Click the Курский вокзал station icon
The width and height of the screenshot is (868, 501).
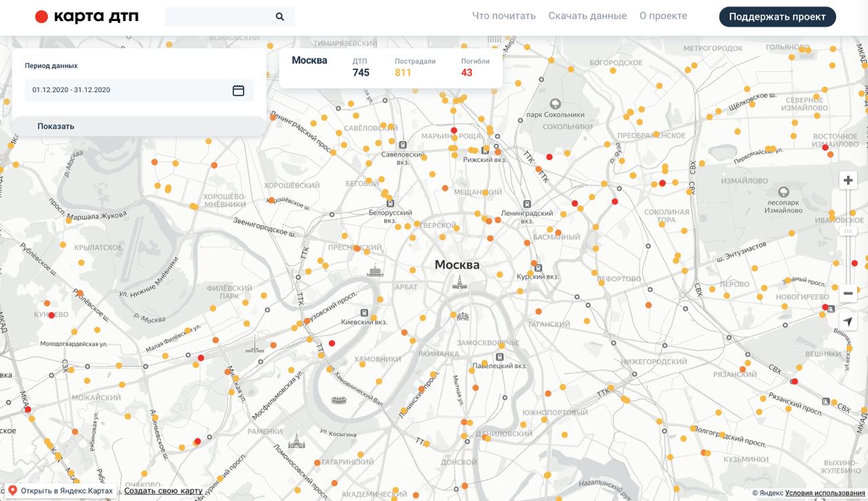[x=538, y=267]
